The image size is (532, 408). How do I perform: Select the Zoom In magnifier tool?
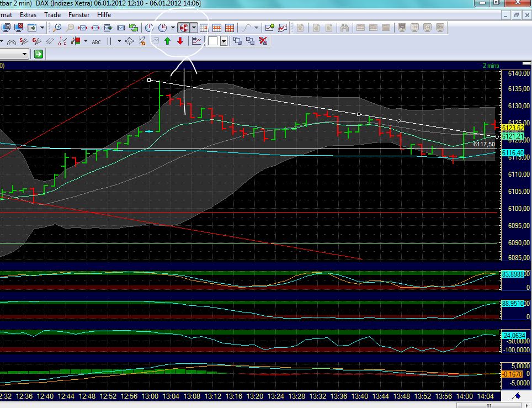pyautogui.click(x=58, y=28)
